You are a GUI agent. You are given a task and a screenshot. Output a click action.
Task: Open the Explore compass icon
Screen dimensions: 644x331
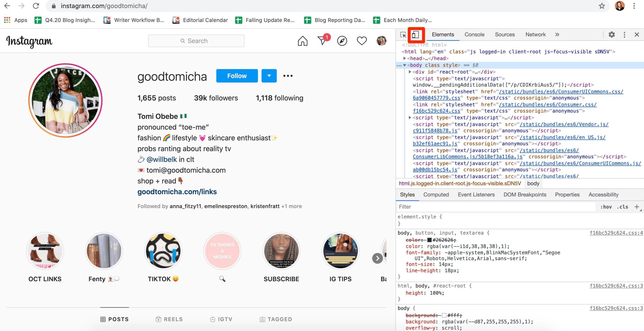(x=342, y=41)
